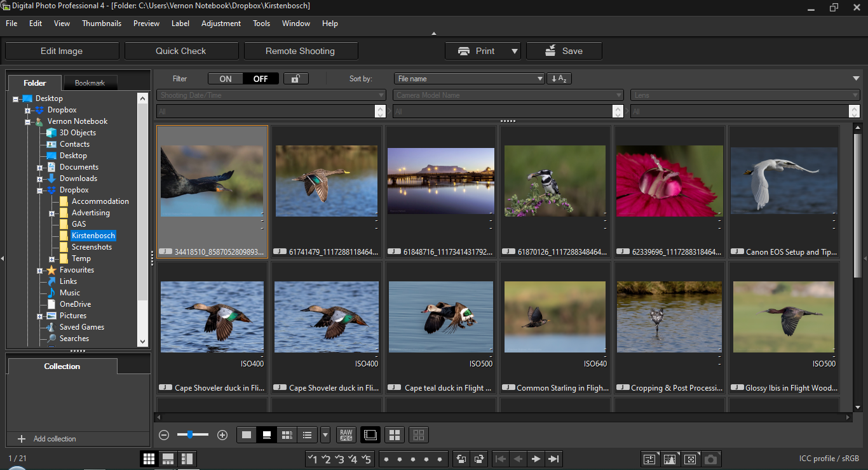The image size is (868, 470).
Task: Click the select all thumbnails grid icon
Action: pos(395,435)
